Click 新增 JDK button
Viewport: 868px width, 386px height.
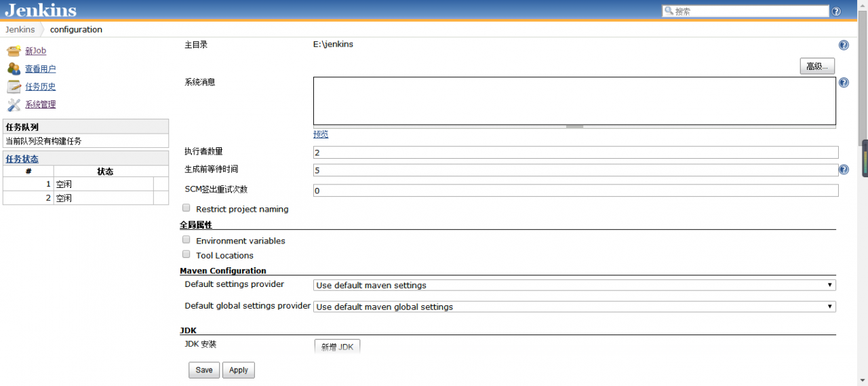pos(337,346)
